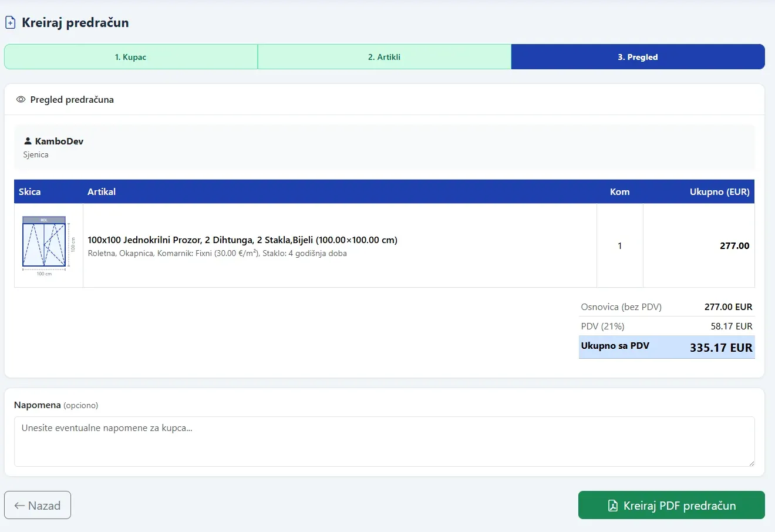The height and width of the screenshot is (532, 775).
Task: Click the Ukupno sa PDV total row
Action: (667, 347)
